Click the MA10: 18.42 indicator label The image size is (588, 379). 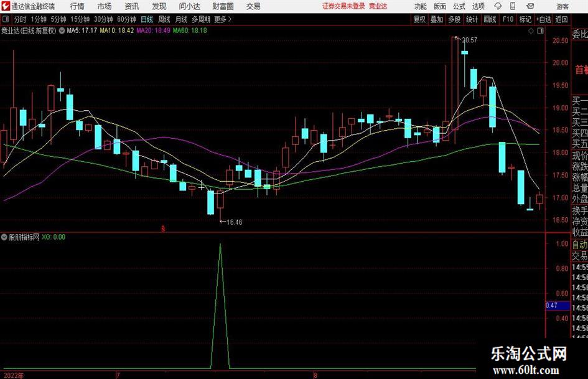(116, 30)
